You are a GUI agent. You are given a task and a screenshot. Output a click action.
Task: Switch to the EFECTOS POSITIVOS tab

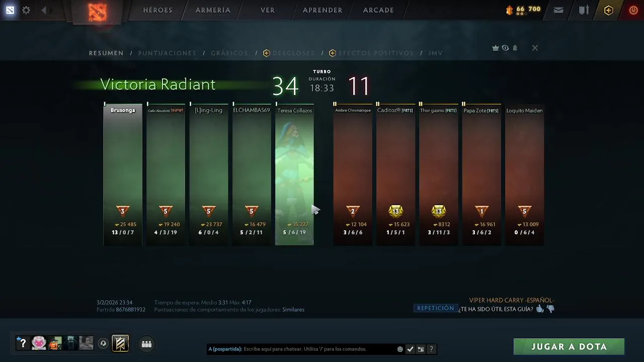pos(371,53)
